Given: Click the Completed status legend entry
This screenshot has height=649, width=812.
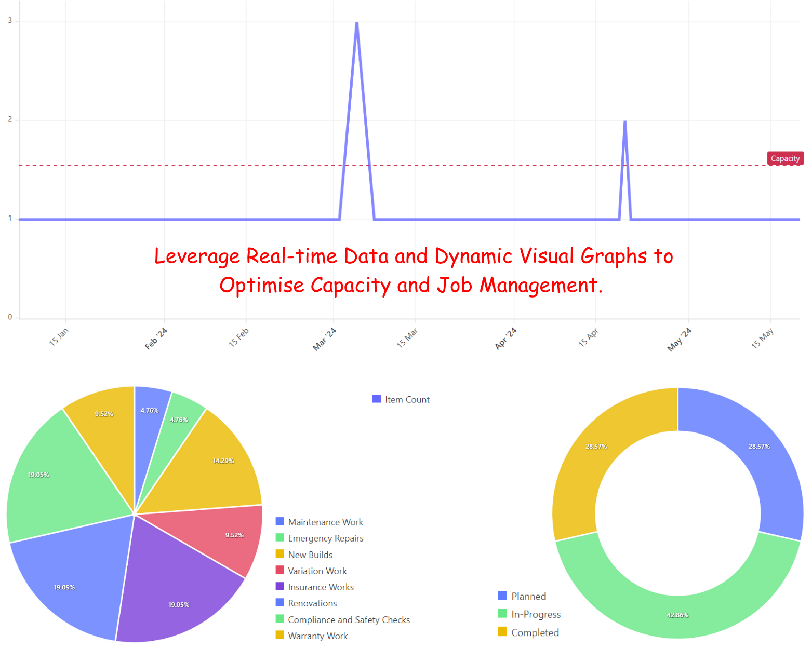Looking at the screenshot, I should click(x=535, y=632).
